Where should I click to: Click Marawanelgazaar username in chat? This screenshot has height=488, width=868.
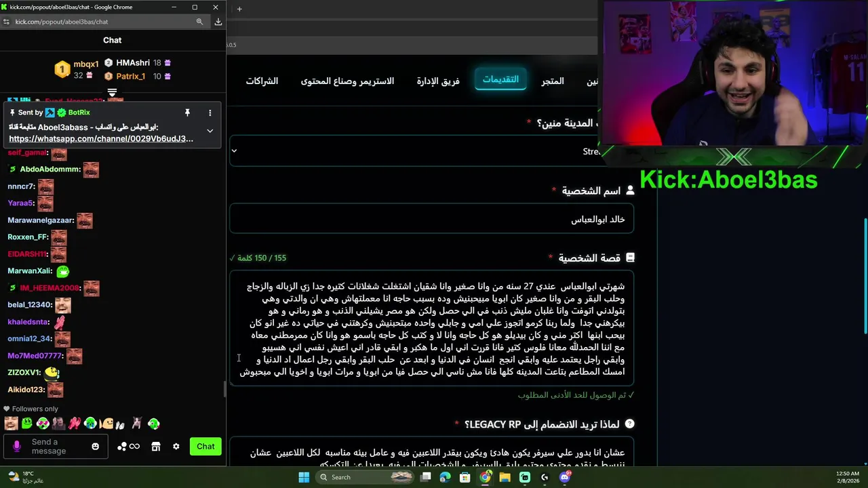pyautogui.click(x=41, y=220)
